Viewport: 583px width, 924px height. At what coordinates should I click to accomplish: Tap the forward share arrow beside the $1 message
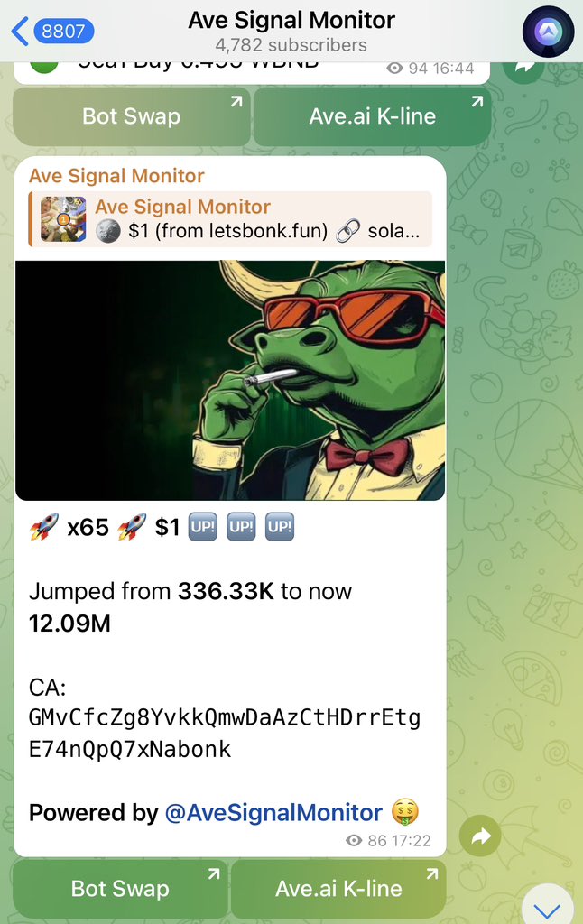tap(480, 836)
